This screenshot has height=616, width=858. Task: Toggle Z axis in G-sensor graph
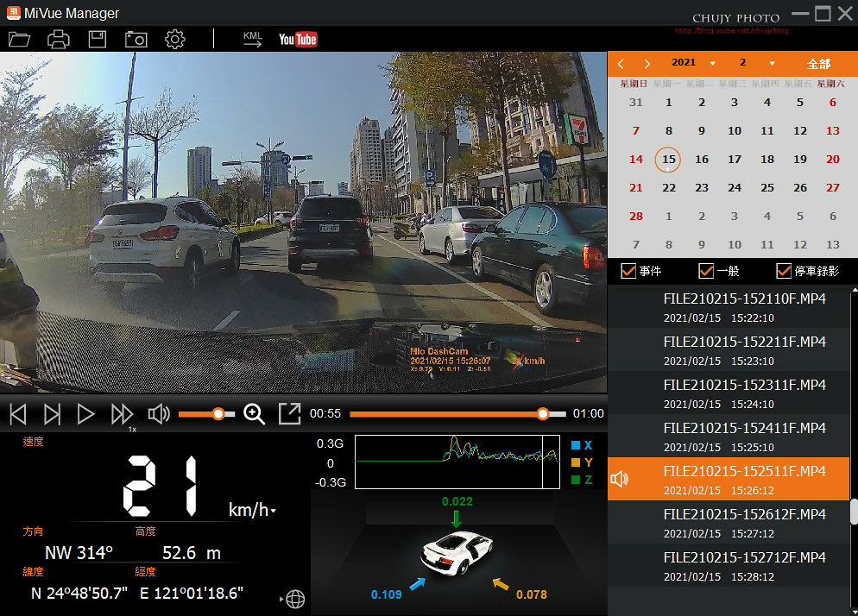pos(582,480)
